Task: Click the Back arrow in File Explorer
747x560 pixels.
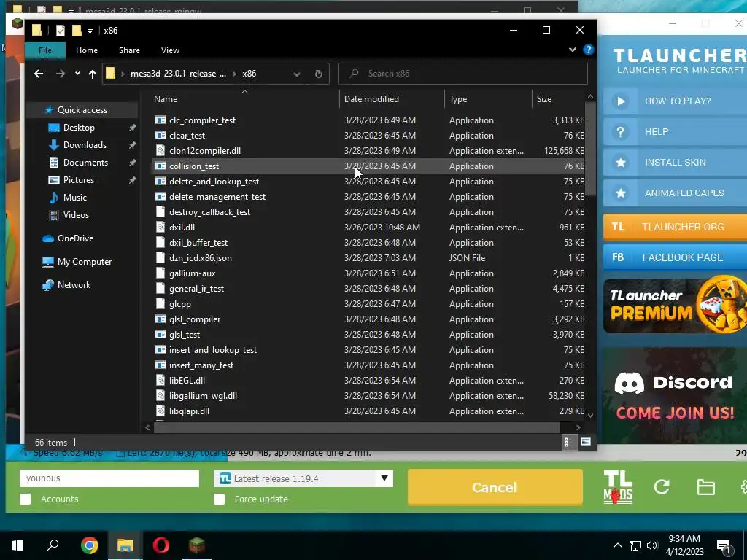Action: pos(39,74)
